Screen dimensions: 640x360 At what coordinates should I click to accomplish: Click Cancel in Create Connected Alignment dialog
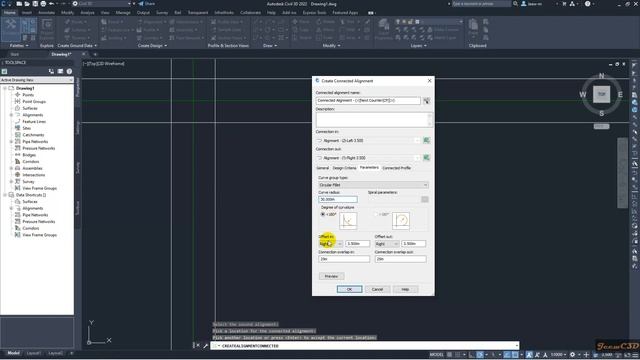click(377, 289)
